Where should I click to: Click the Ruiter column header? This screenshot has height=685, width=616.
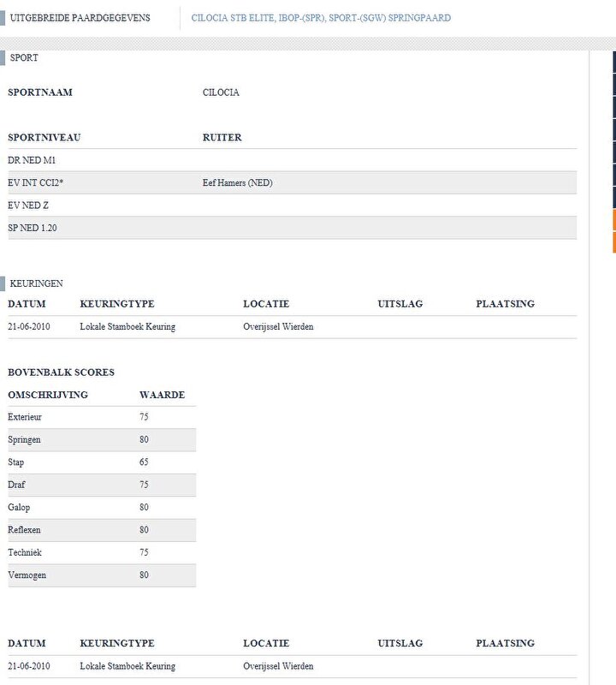[x=222, y=137]
